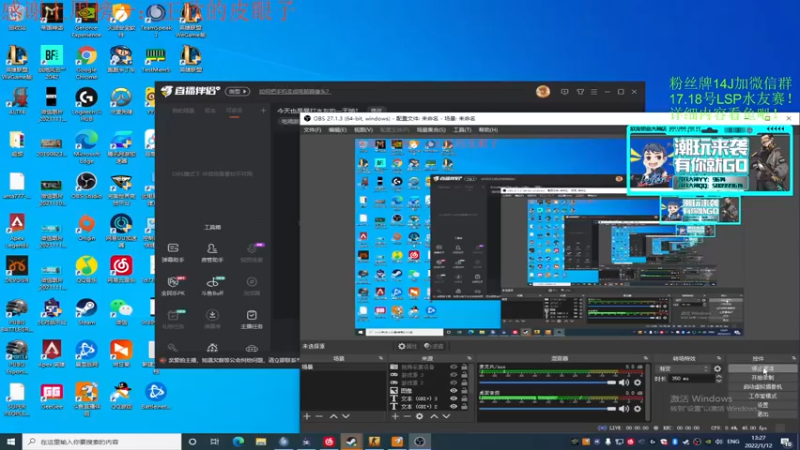The height and width of the screenshot is (450, 800).
Task: Open OBS 工具(T) menu
Action: pyautogui.click(x=462, y=130)
